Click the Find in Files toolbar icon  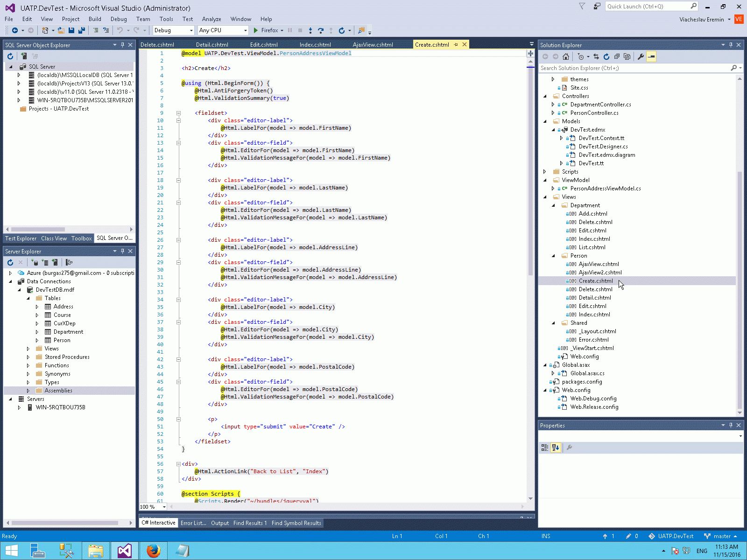[361, 30]
